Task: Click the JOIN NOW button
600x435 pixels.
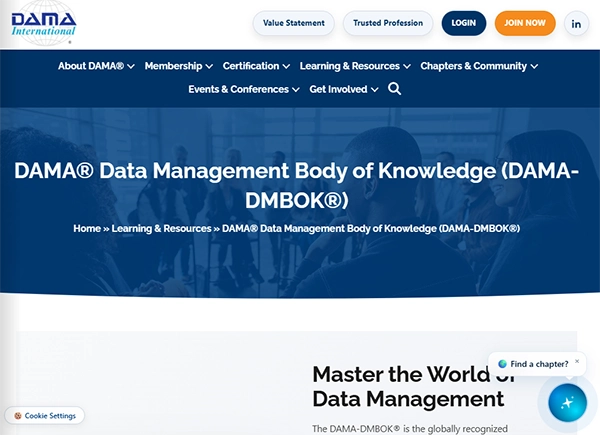Action: (525, 23)
